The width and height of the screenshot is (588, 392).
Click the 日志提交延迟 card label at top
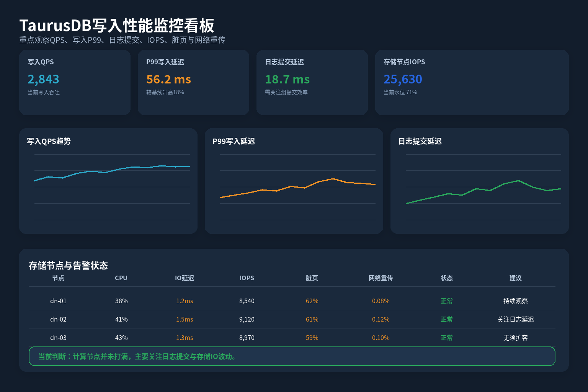pos(284,62)
